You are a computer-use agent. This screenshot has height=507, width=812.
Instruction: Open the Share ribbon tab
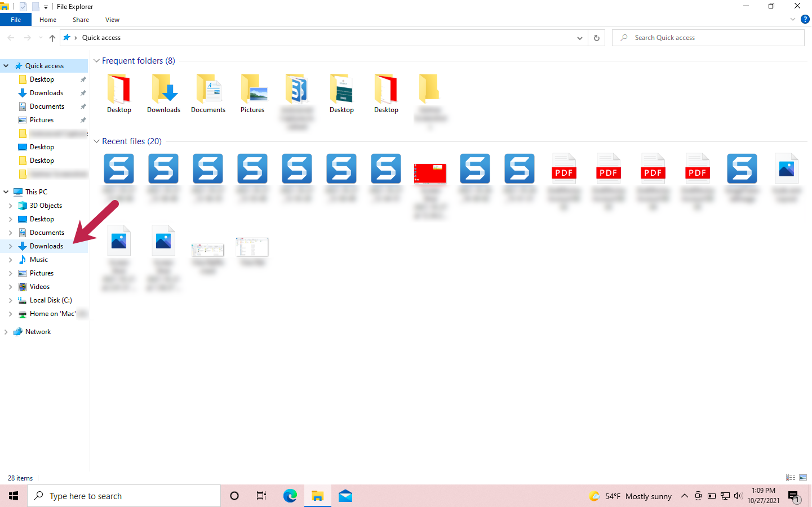click(x=81, y=20)
